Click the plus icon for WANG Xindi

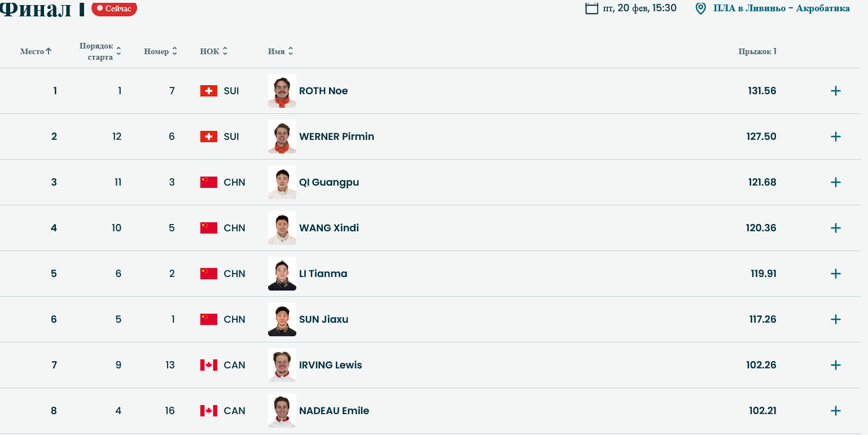pos(836,228)
